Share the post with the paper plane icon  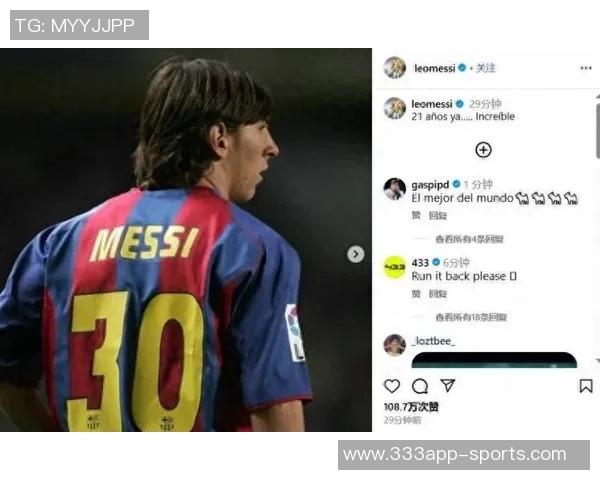pyautogui.click(x=447, y=385)
